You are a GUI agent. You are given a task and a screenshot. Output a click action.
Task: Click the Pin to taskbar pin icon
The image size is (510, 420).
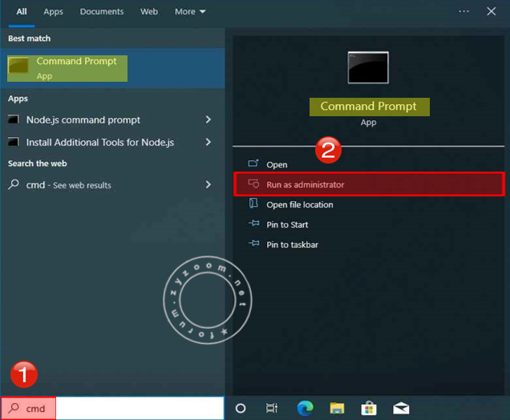click(254, 243)
